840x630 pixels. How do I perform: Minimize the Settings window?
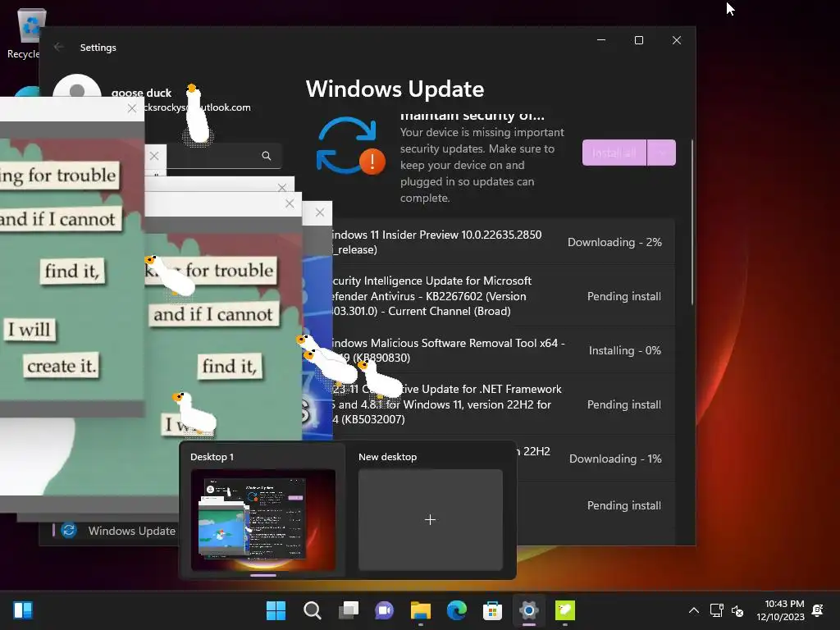(601, 40)
